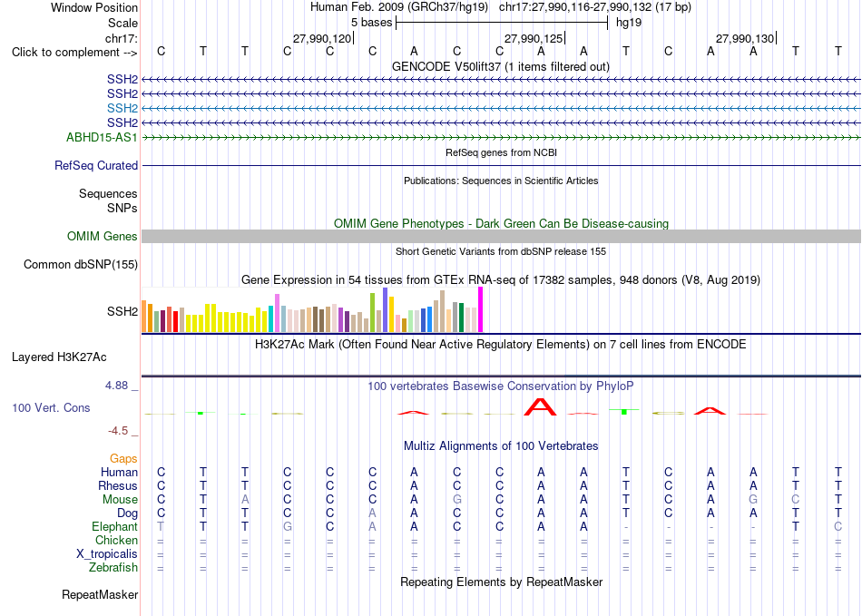Click the SNPs publications track label
The image size is (862, 616).
(122, 209)
